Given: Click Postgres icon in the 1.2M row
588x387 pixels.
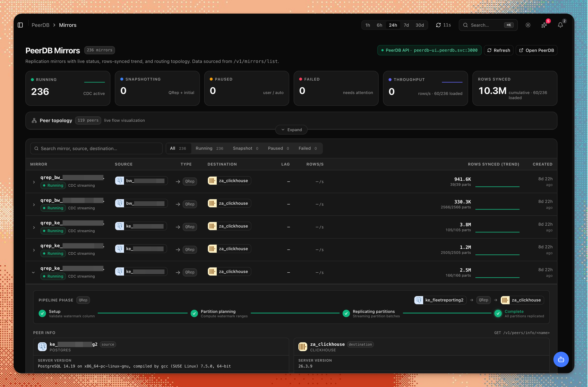Looking at the screenshot, I should (x=120, y=249).
